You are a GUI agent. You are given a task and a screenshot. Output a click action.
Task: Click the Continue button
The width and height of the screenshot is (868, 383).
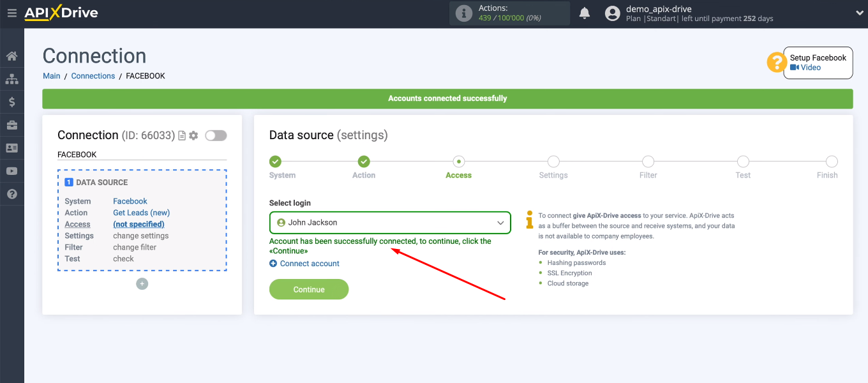pyautogui.click(x=308, y=289)
